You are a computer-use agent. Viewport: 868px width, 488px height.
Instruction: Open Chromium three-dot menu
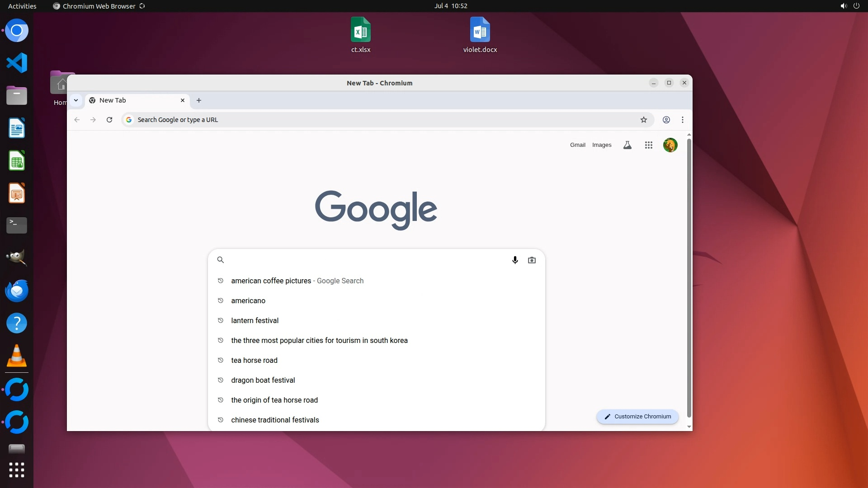point(683,120)
